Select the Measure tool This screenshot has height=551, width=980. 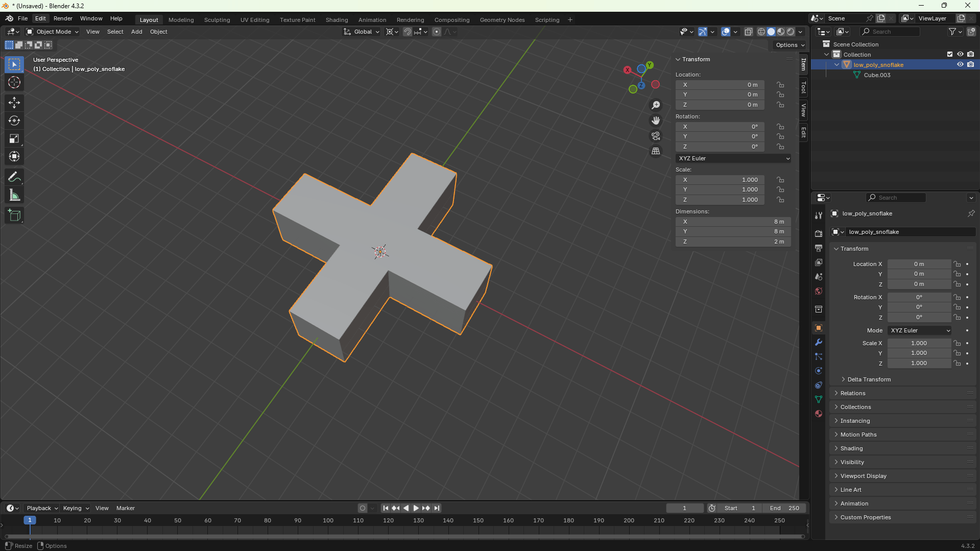(14, 196)
